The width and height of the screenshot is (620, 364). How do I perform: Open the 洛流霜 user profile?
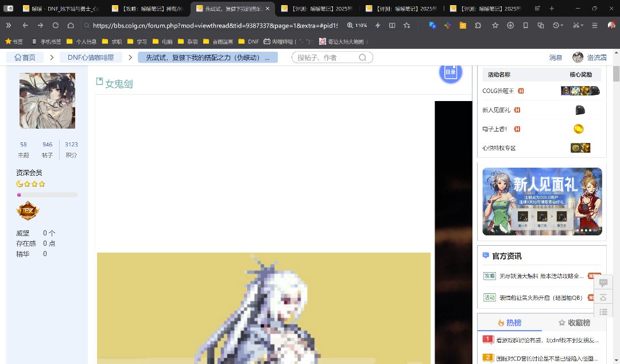(590, 57)
